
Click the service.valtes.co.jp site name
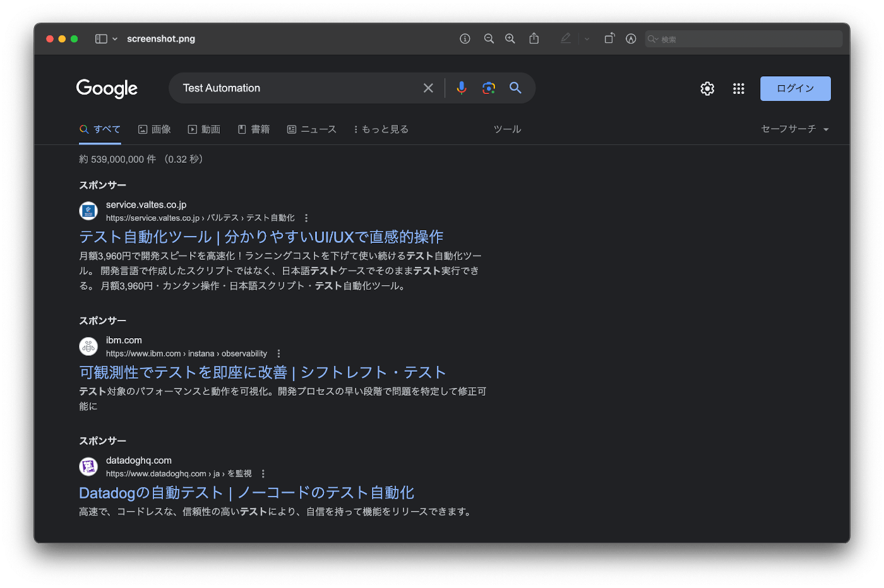pos(146,204)
